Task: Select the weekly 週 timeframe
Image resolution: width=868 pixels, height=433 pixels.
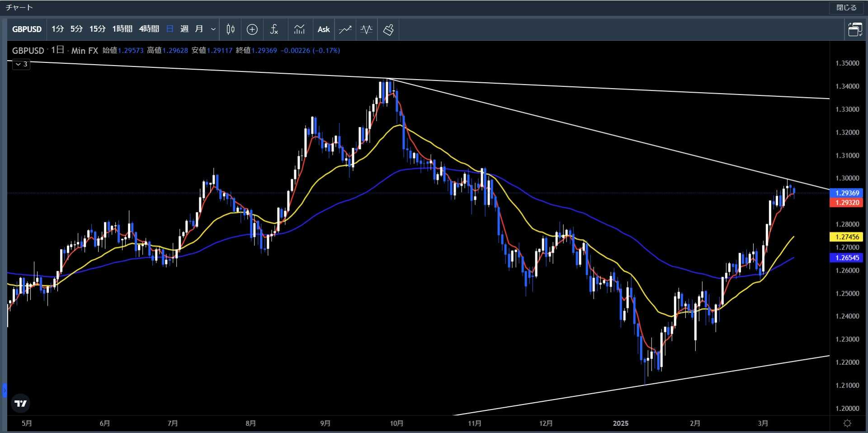Action: point(184,29)
